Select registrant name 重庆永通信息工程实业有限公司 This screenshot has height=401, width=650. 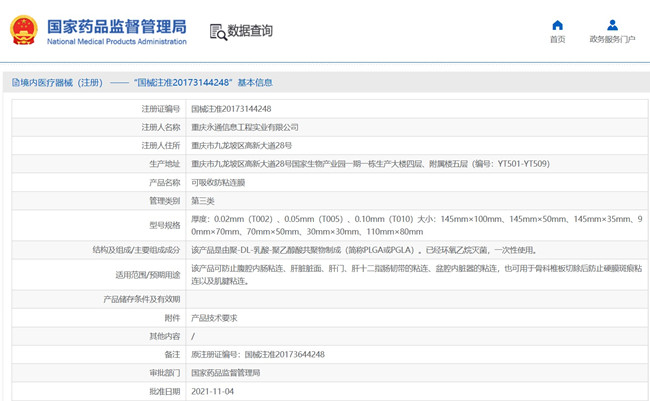[245, 127]
